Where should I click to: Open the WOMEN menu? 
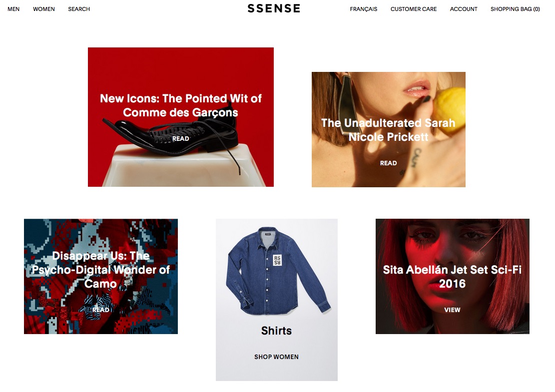pos(44,9)
